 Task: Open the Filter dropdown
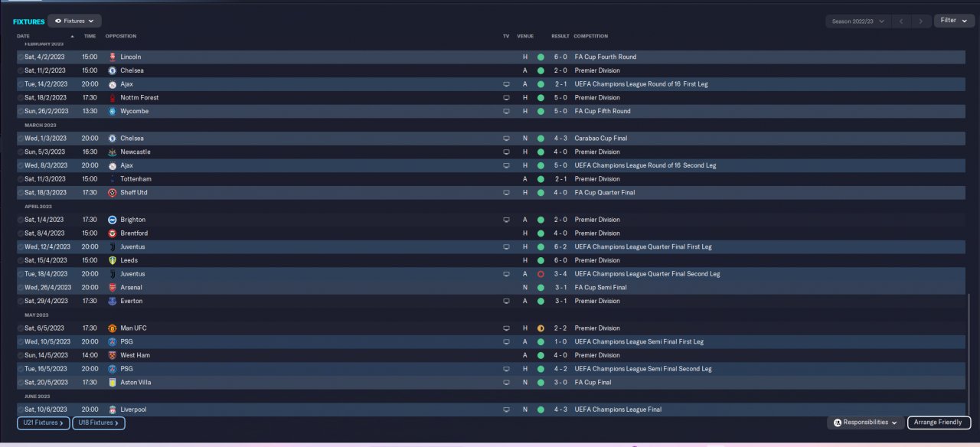pyautogui.click(x=954, y=21)
